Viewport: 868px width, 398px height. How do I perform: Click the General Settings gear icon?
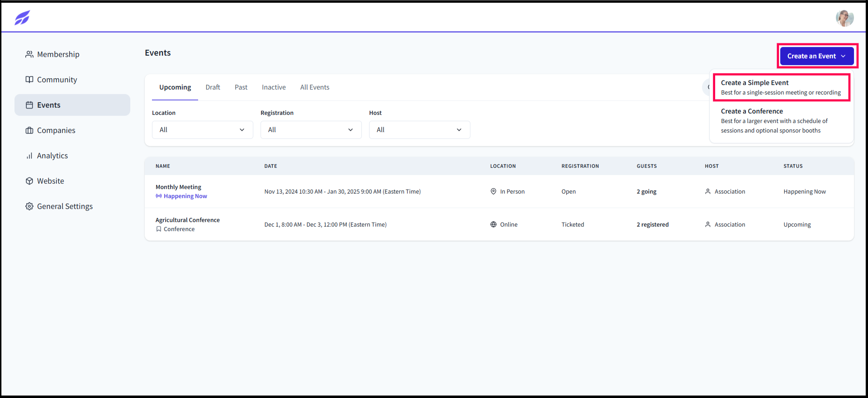tap(29, 206)
